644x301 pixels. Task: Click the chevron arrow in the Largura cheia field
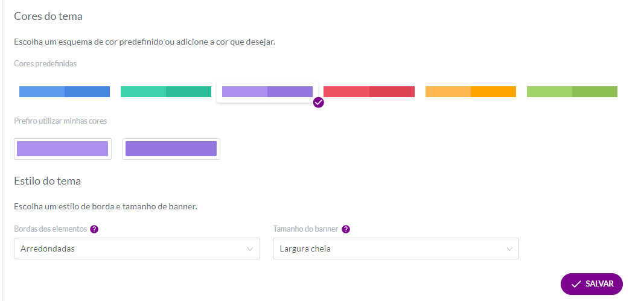pyautogui.click(x=509, y=249)
